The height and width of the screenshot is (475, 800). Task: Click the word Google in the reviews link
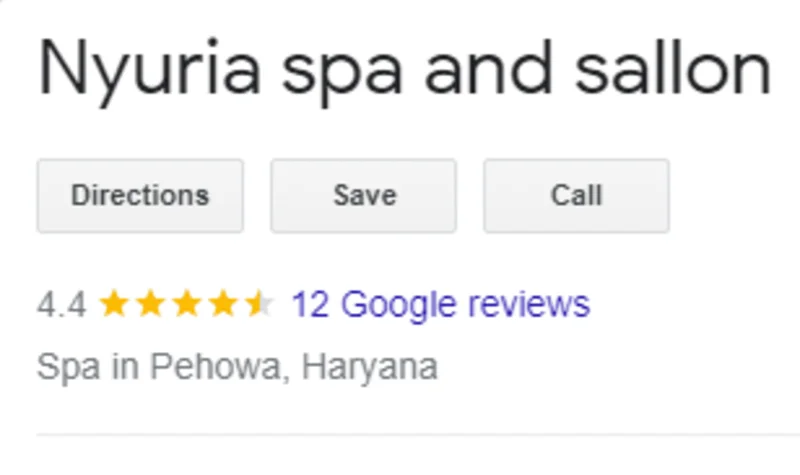tap(398, 305)
